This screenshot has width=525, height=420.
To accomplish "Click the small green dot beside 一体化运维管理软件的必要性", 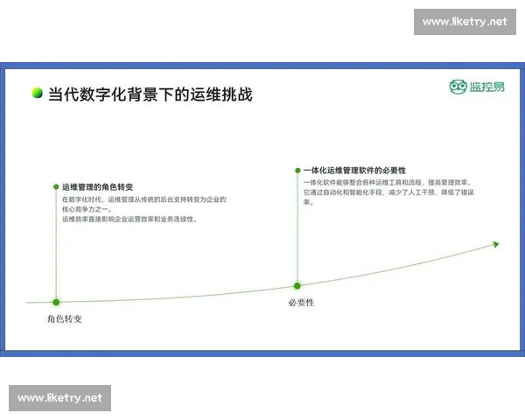I will (297, 171).
